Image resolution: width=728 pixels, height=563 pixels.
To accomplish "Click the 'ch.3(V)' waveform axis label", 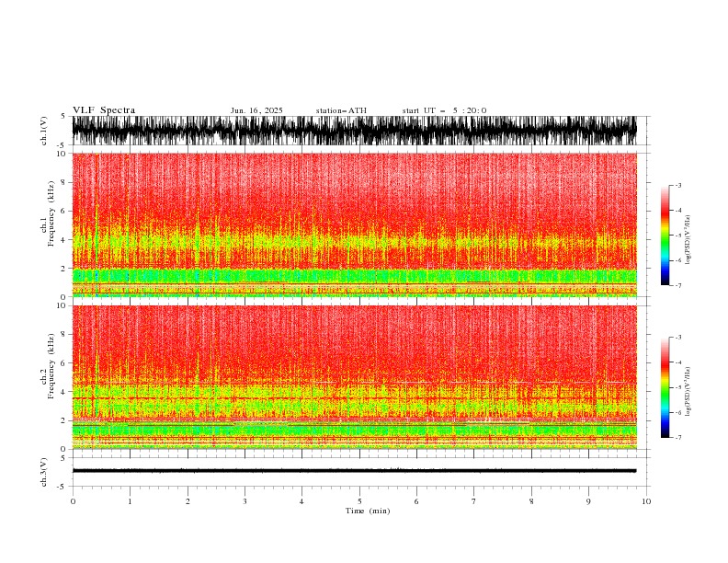I will (x=44, y=472).
